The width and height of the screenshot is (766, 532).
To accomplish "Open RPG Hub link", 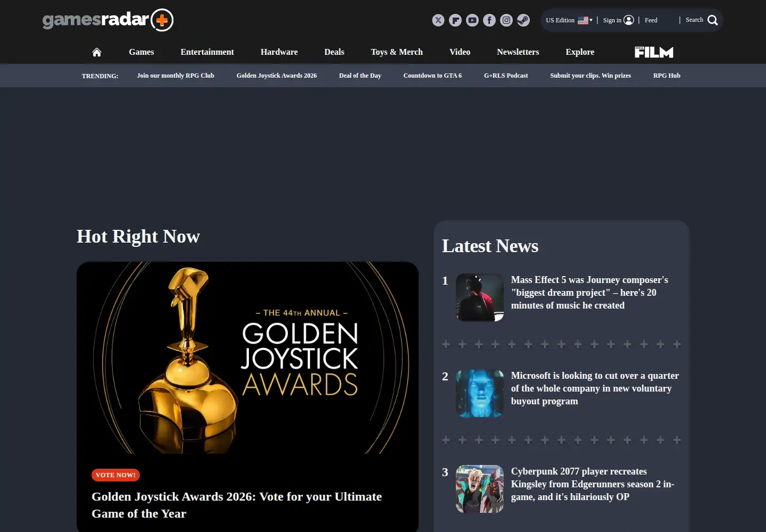I will point(667,76).
